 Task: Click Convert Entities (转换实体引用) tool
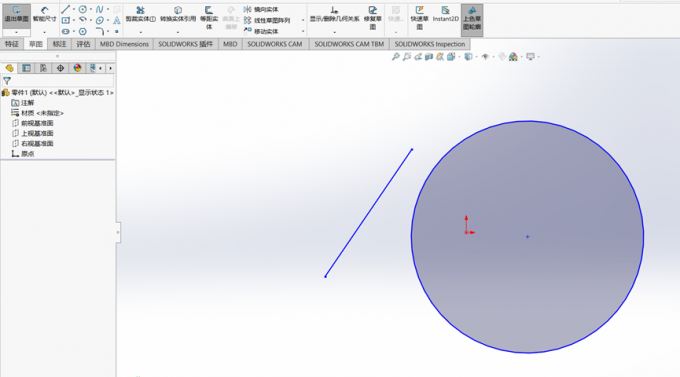pos(178,14)
